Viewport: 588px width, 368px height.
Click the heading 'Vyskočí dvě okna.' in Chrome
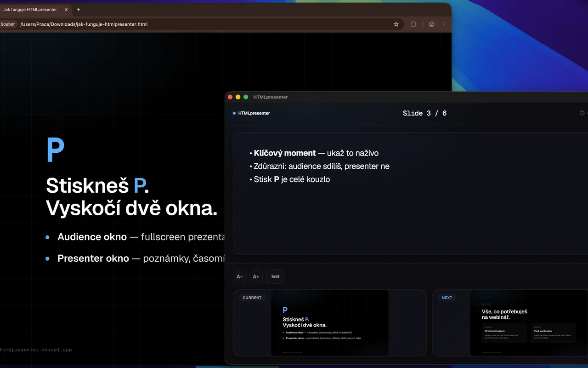131,208
